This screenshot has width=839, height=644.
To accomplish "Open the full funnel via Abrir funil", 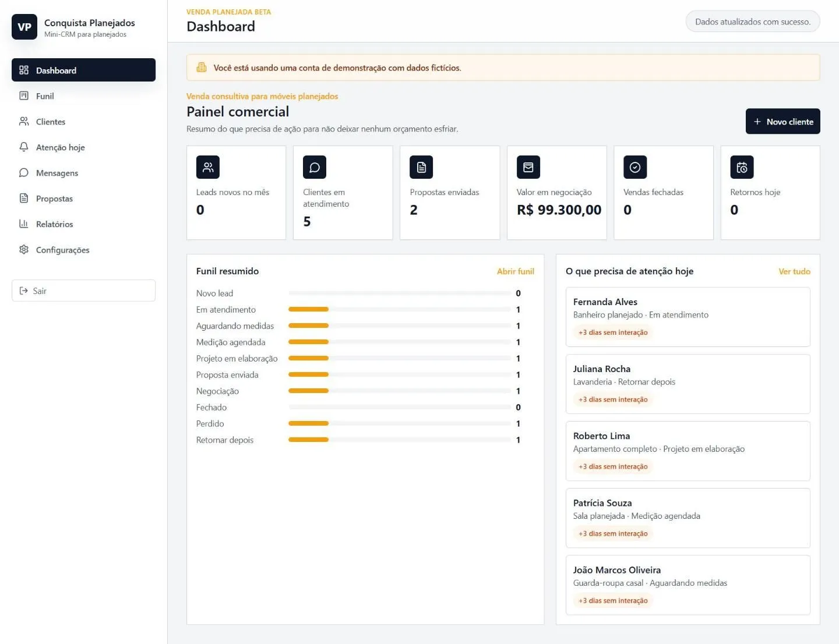I will pyautogui.click(x=515, y=271).
